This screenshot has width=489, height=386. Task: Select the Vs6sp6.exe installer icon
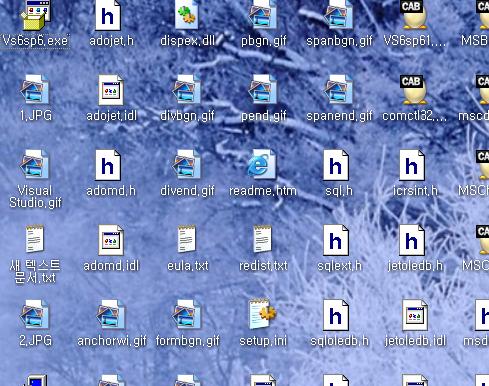coord(35,15)
